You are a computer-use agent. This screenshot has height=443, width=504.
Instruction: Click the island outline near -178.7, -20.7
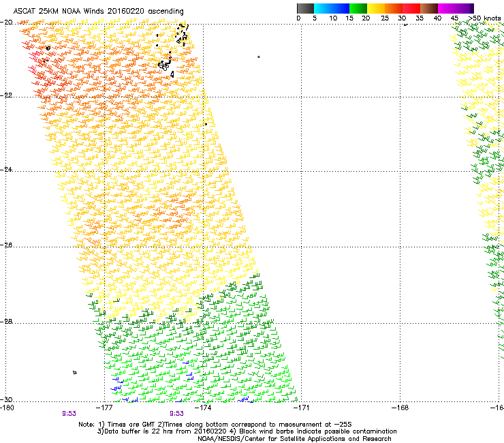tap(48, 48)
